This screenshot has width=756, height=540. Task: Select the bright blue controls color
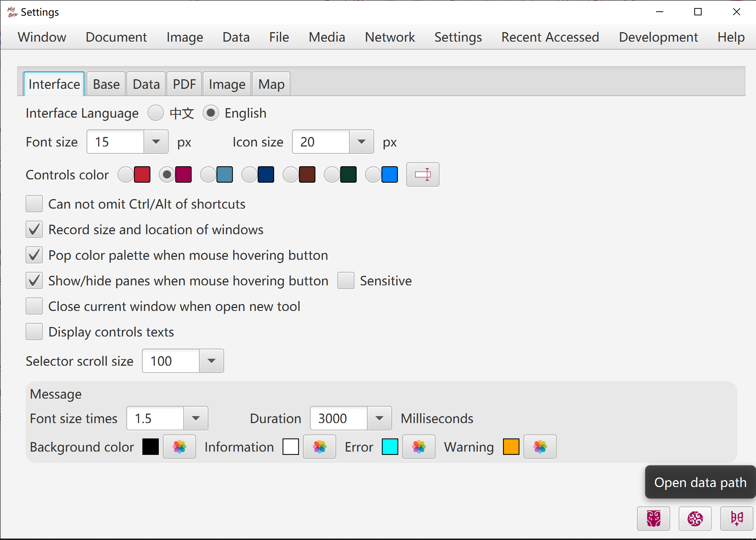tap(373, 175)
